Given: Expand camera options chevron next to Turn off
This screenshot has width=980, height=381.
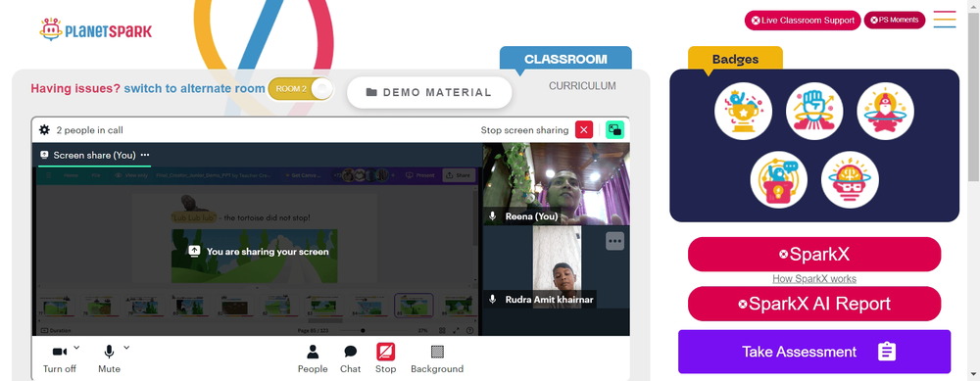Looking at the screenshot, I should tap(76, 348).
